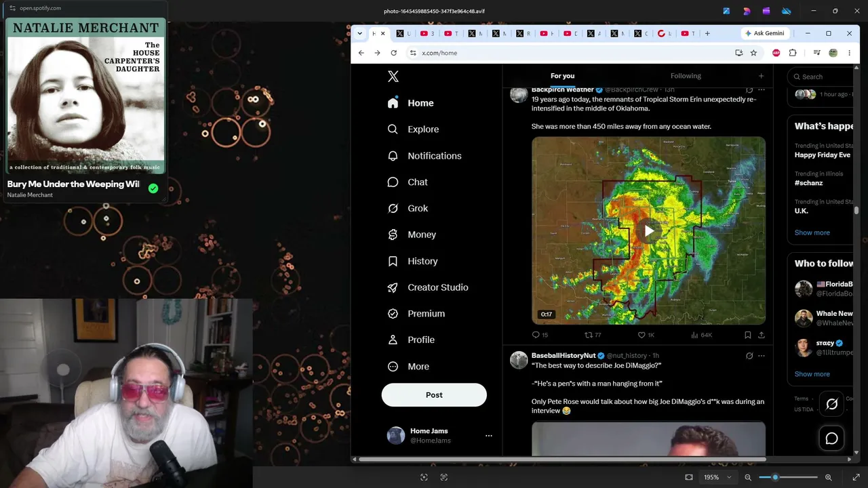Viewport: 868px width, 488px height.
Task: Open more options on Backpirch Weather post
Action: click(x=762, y=89)
